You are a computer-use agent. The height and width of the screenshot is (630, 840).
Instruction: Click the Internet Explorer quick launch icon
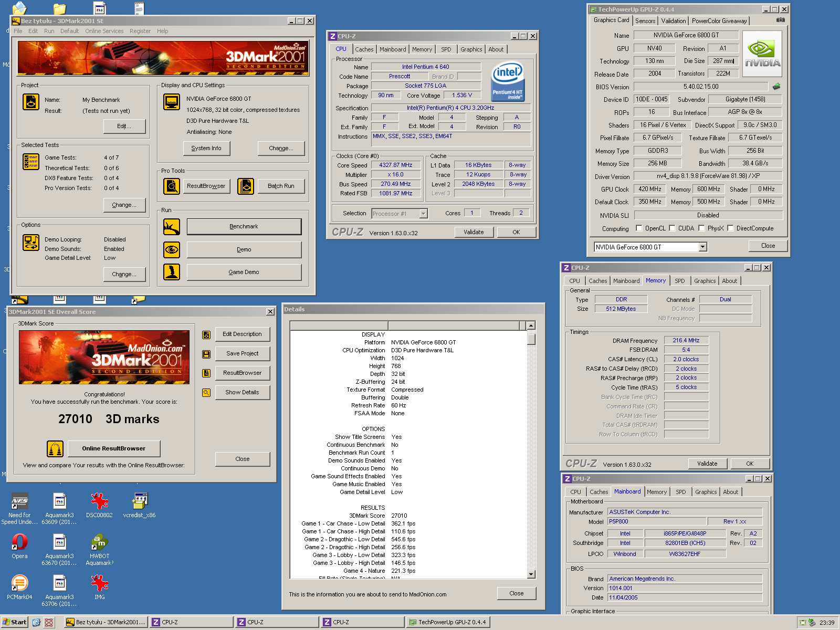(x=36, y=622)
